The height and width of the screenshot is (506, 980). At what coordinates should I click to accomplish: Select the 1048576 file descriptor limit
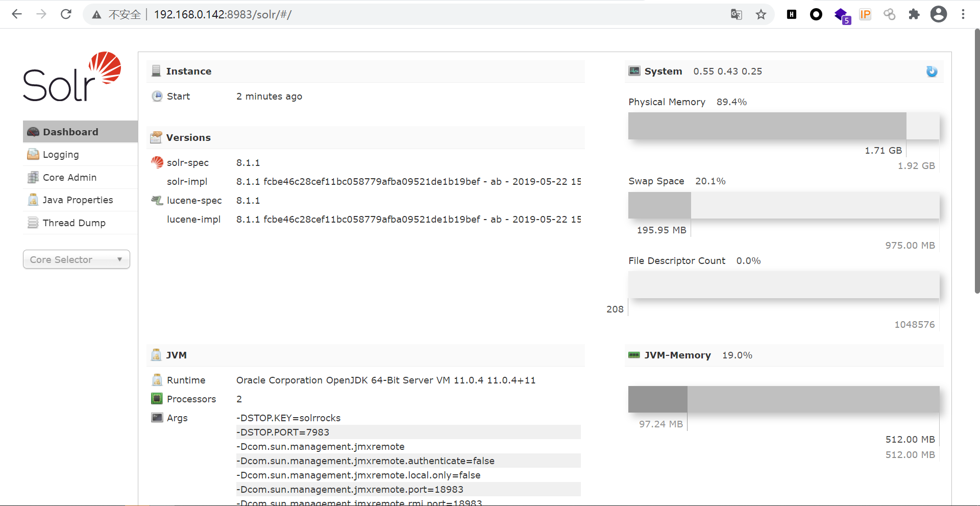pyautogui.click(x=915, y=324)
